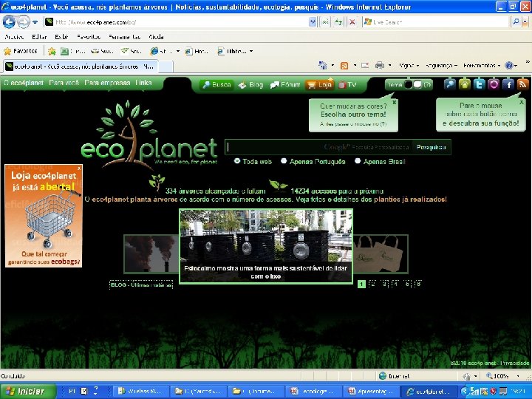Open the Segurança dropdown menu
The height and width of the screenshot is (399, 532).
[x=441, y=66]
